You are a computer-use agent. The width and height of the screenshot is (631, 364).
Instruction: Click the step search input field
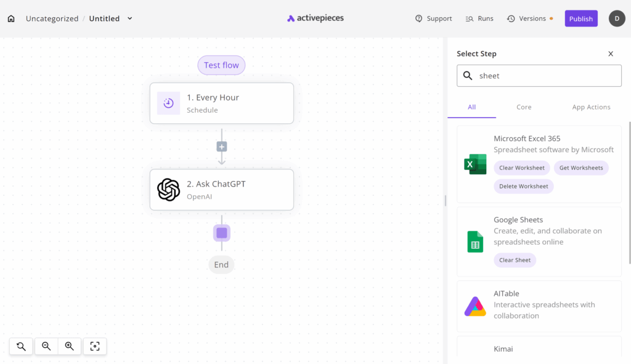(x=545, y=76)
